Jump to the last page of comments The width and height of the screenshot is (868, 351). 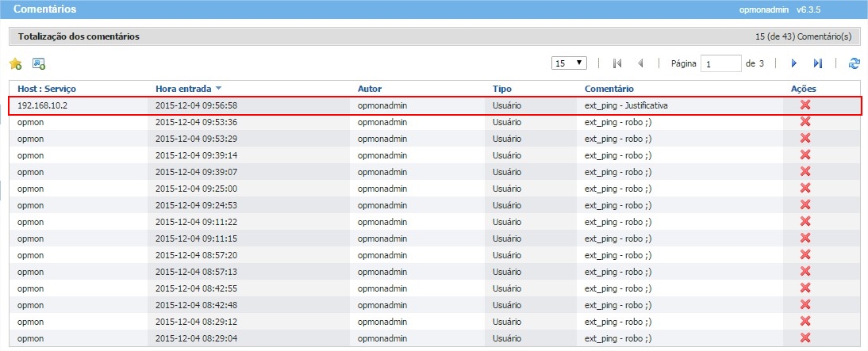click(x=817, y=63)
